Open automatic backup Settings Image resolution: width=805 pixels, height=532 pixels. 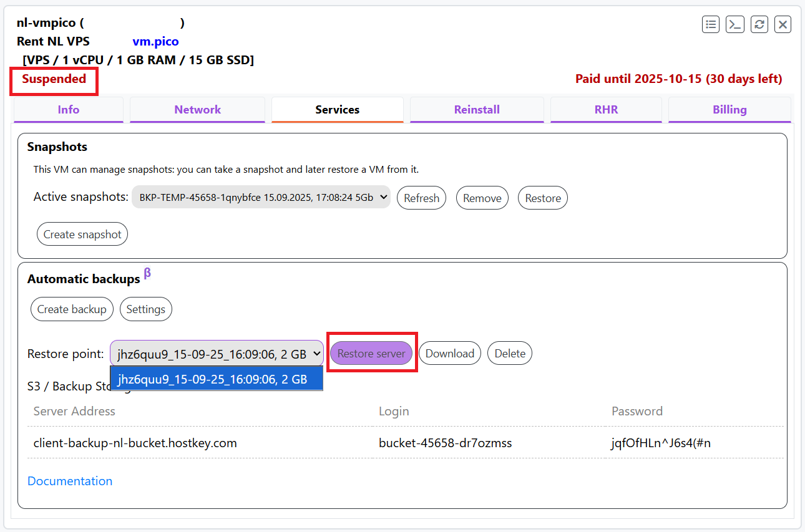tap(145, 309)
